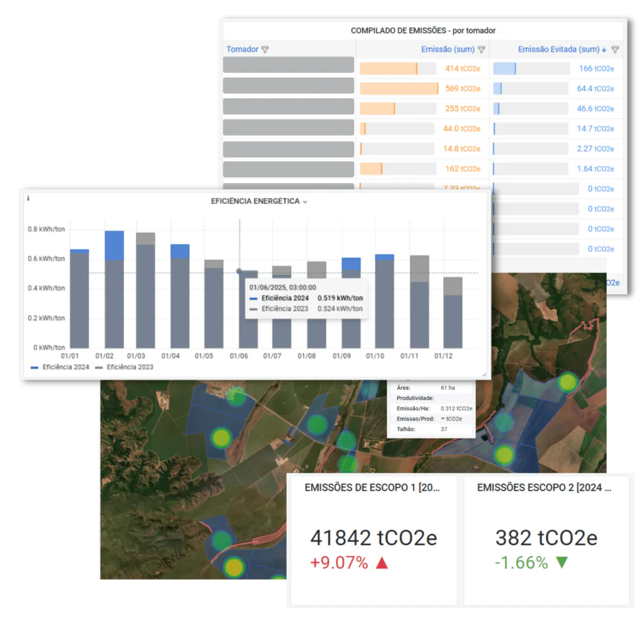This screenshot has width=644, height=644.
Task: Open the filter on the Emissão (sum) column
Action: (x=482, y=49)
